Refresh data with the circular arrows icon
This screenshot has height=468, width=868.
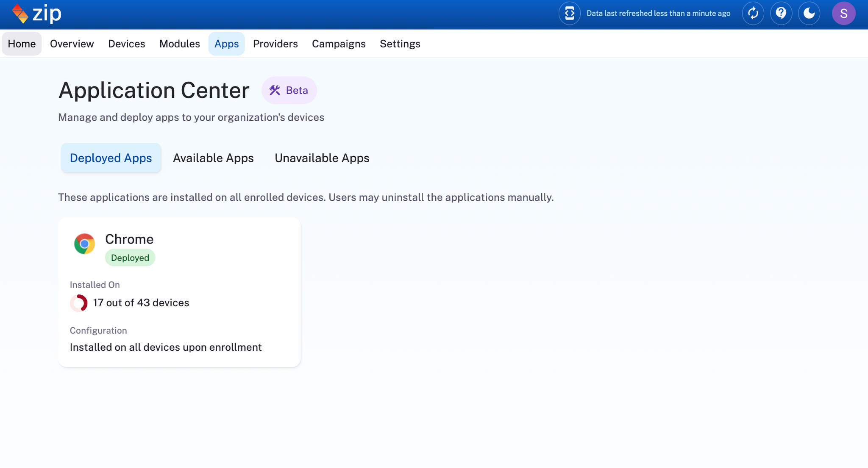753,14
